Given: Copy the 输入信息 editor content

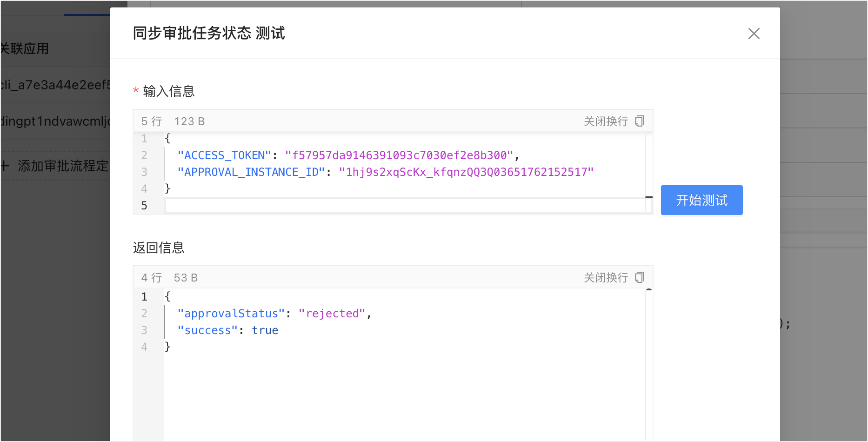Looking at the screenshot, I should tap(640, 121).
